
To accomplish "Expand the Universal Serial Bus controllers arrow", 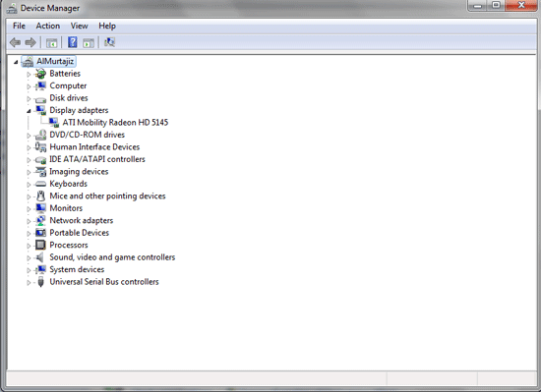I will point(29,283).
